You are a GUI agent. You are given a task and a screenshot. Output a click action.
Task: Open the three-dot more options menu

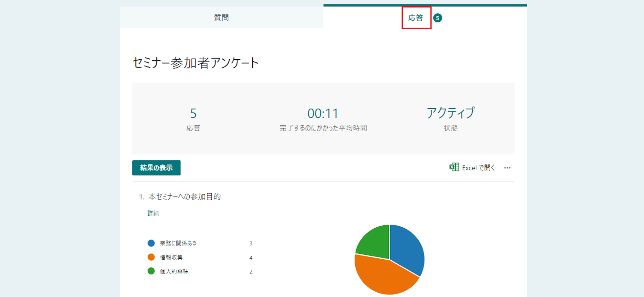[x=507, y=168]
